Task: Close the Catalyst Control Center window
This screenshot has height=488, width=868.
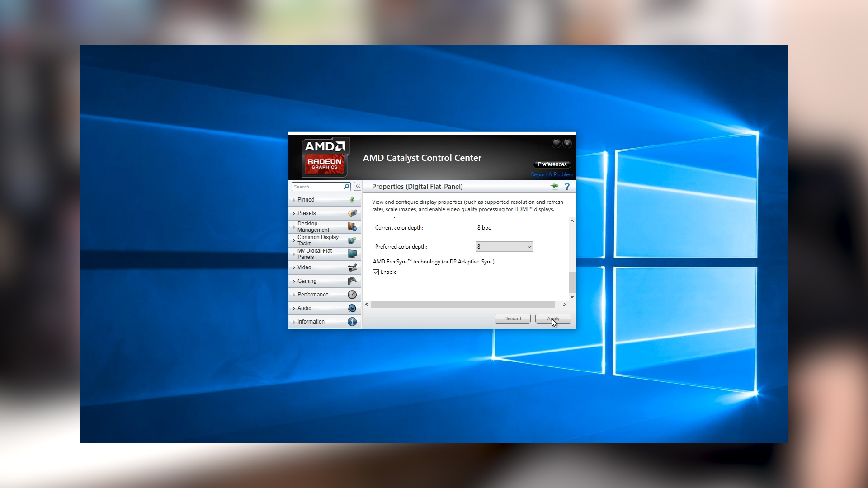Action: pos(567,143)
